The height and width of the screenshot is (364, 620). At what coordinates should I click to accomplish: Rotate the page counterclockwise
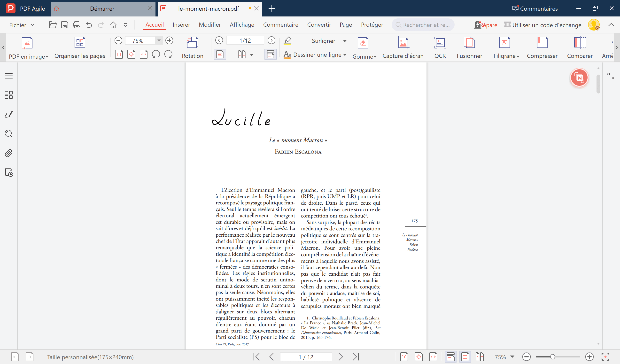pos(156,54)
